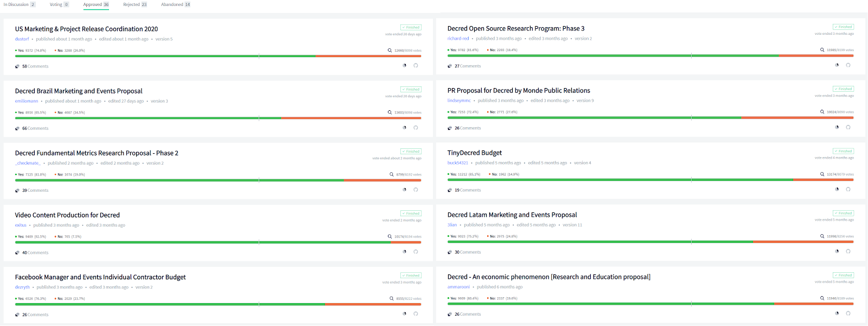The width and height of the screenshot is (868, 326).
Task: Open vote chart icon for Video Content Production
Action: (x=405, y=252)
